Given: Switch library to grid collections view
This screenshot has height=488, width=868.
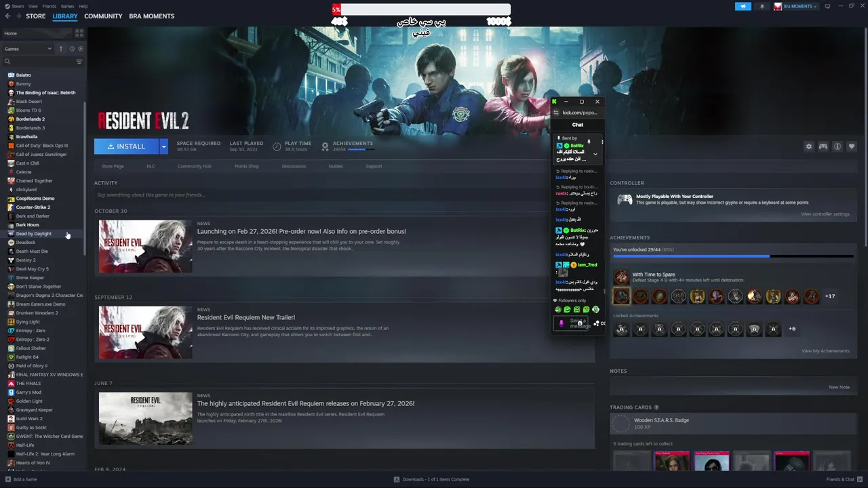Looking at the screenshot, I should 79,33.
